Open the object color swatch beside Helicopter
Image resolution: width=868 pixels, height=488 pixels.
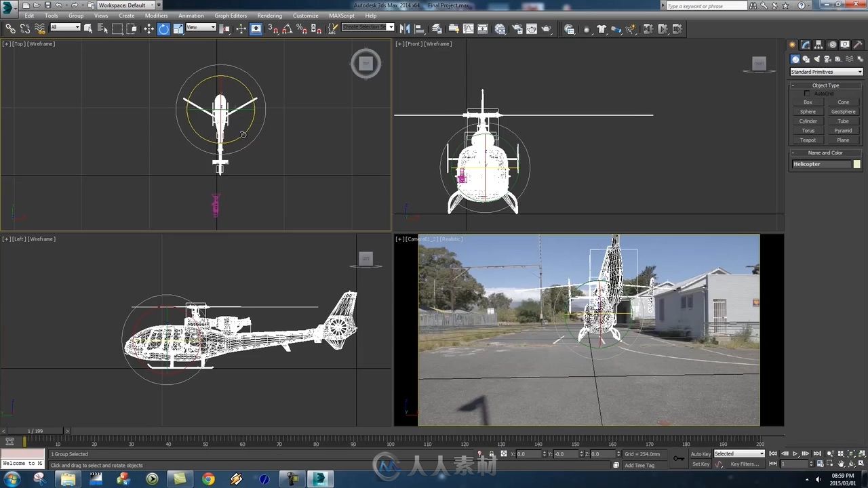click(857, 164)
